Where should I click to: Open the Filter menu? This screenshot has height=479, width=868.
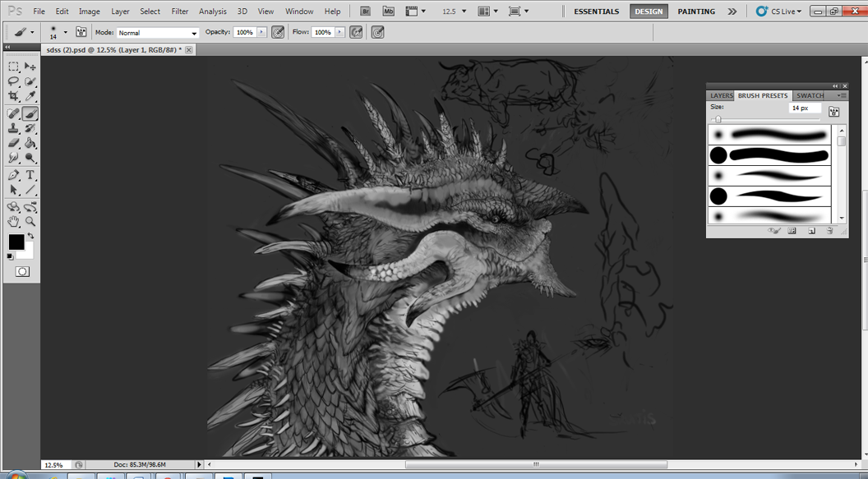coord(179,12)
